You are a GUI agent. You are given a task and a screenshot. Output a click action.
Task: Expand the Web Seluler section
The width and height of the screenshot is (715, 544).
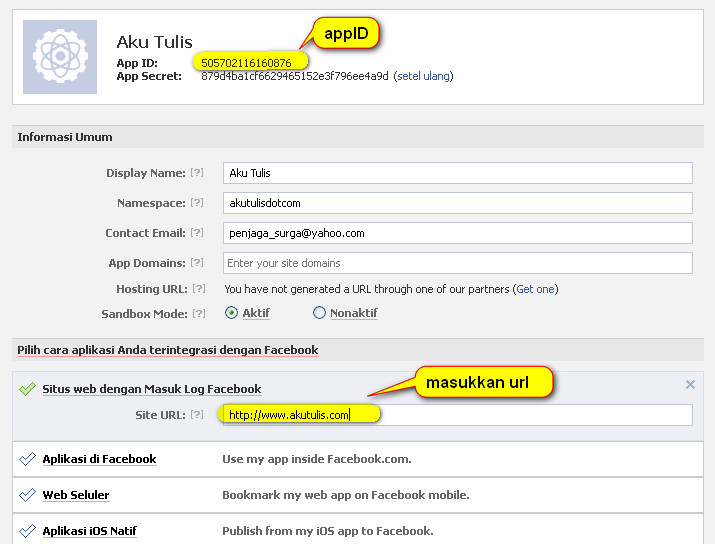(x=76, y=495)
